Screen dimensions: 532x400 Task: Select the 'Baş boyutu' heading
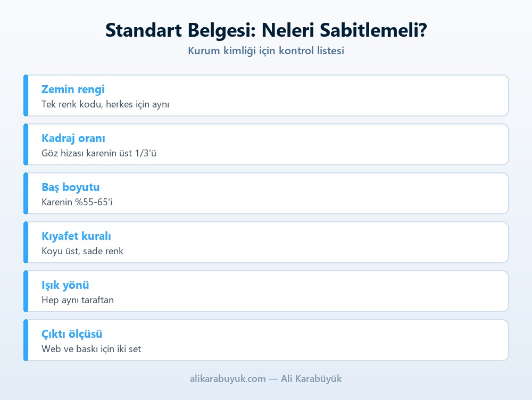[71, 187]
